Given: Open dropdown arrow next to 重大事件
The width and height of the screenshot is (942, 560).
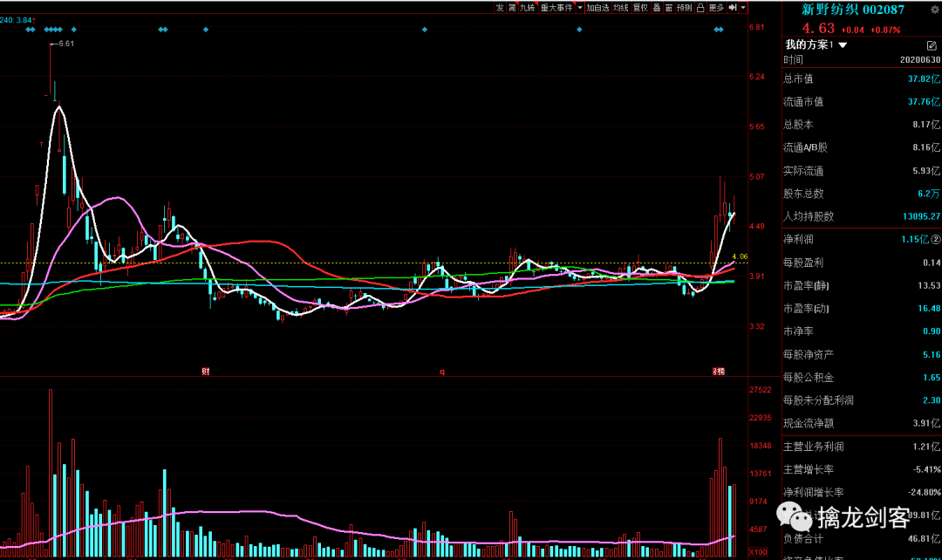Looking at the screenshot, I should coord(579,8).
